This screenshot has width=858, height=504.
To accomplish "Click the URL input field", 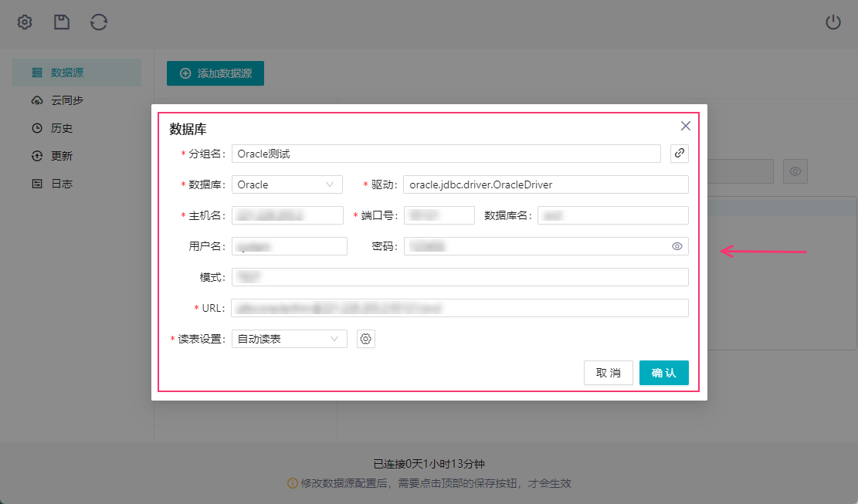I will click(x=460, y=308).
